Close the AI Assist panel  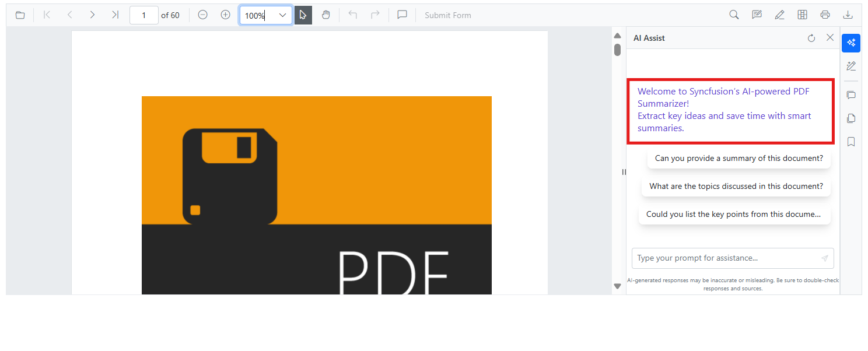click(830, 38)
